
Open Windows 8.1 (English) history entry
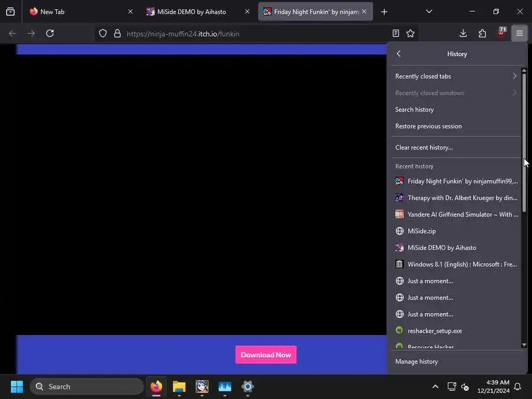pos(456,264)
